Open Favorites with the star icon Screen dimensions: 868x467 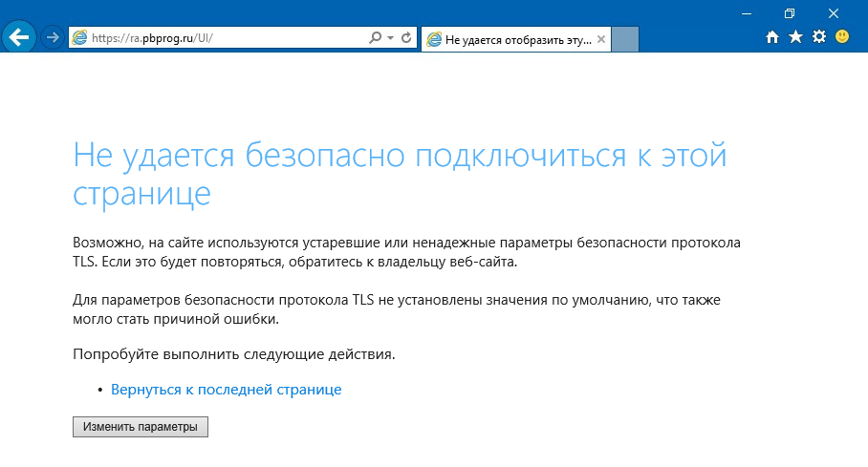(x=795, y=37)
